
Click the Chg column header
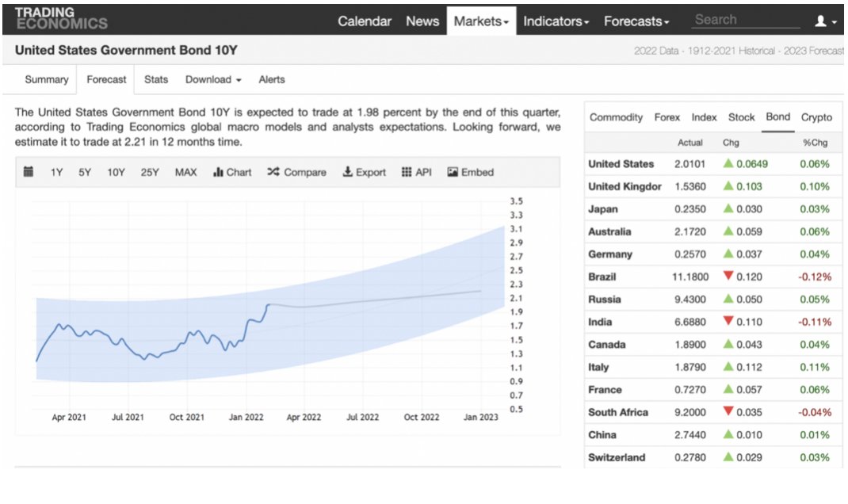[731, 143]
